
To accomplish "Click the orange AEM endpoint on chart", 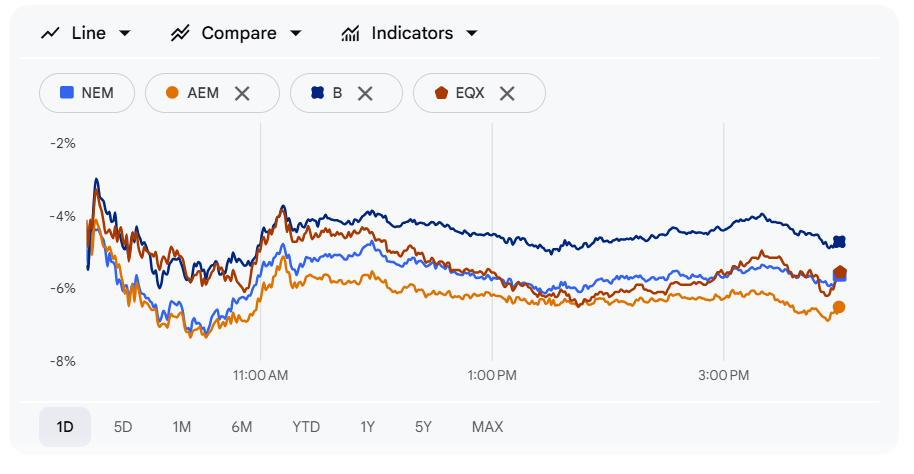I will click(x=839, y=307).
